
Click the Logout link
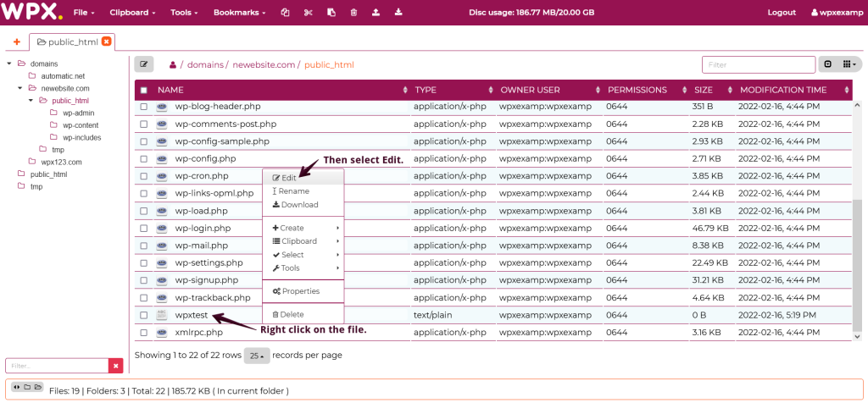click(x=781, y=13)
